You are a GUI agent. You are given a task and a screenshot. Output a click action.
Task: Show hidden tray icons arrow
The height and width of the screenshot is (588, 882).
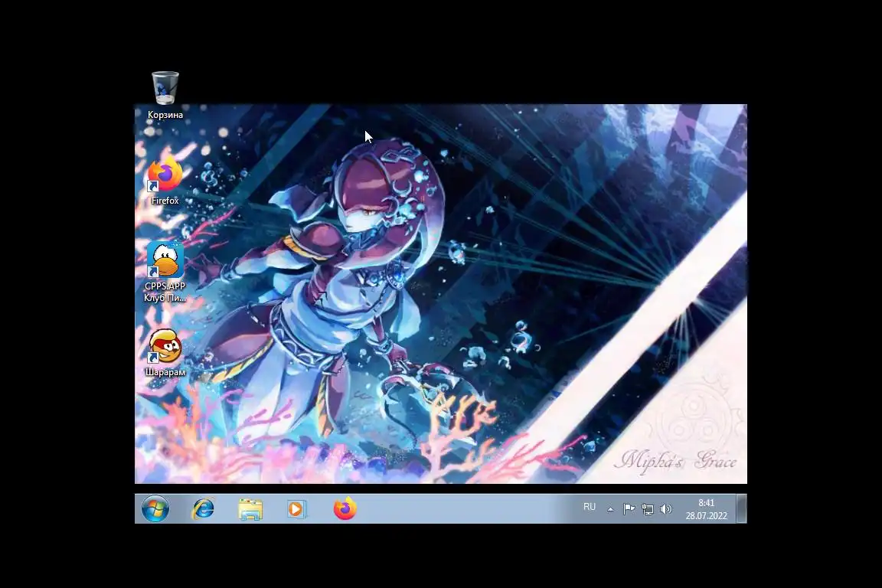point(610,509)
